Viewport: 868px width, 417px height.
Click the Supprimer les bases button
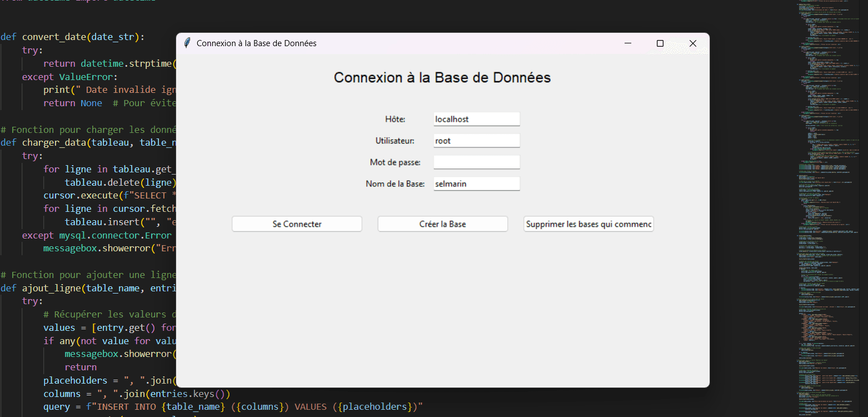(x=588, y=224)
